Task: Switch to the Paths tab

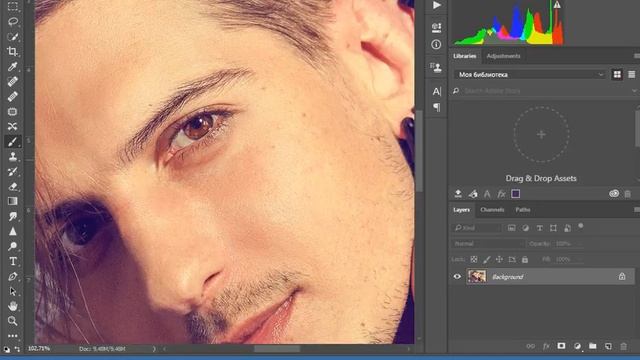Action: [522, 210]
